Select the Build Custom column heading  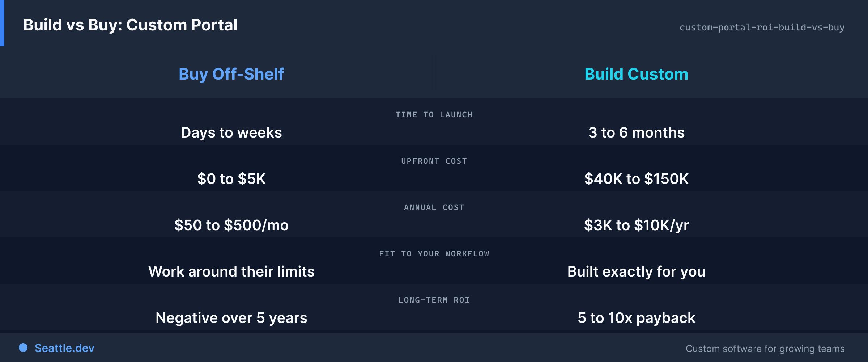637,74
